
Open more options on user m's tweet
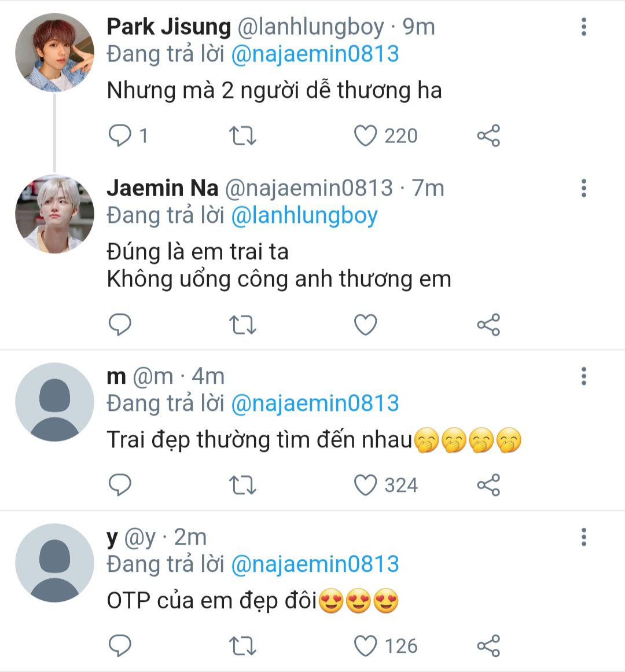point(584,376)
